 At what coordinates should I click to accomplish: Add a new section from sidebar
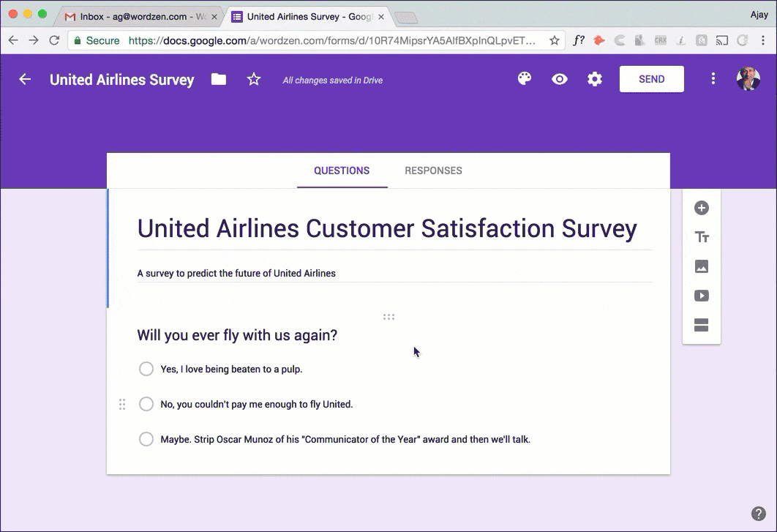[701, 326]
